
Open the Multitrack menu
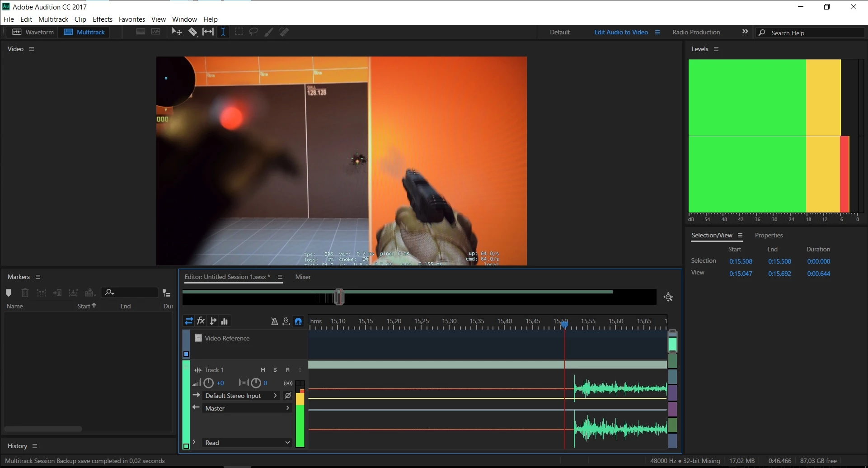[53, 19]
